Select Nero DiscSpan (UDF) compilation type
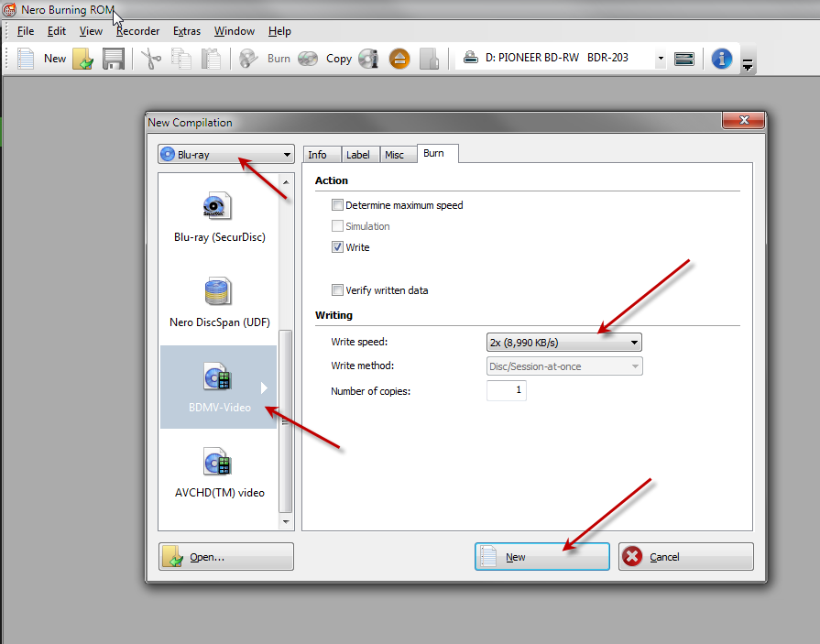 click(219, 304)
